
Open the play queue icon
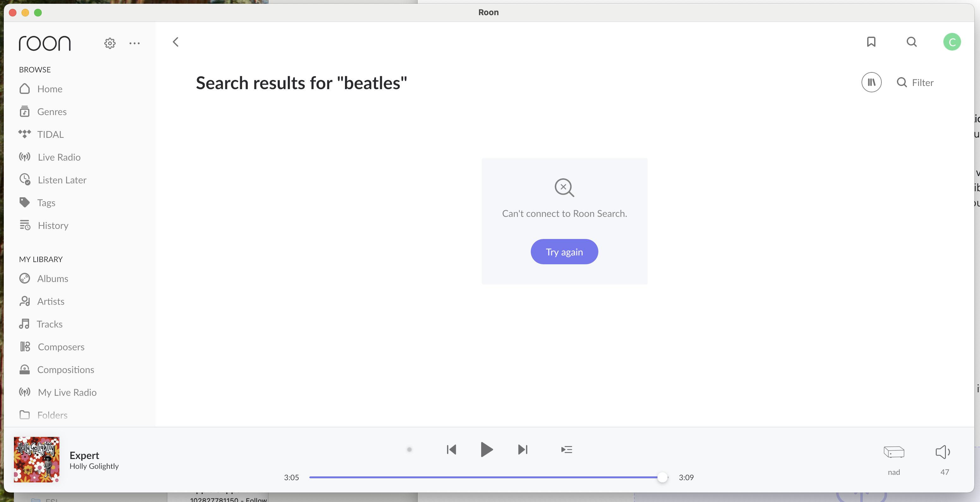[566, 450]
